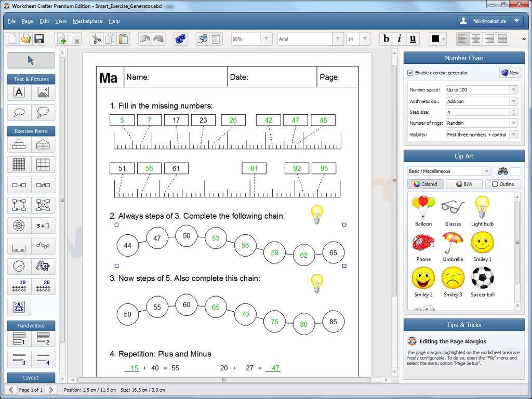Select the clock exercise item
Screen dimensions: 532x399
click(x=19, y=266)
